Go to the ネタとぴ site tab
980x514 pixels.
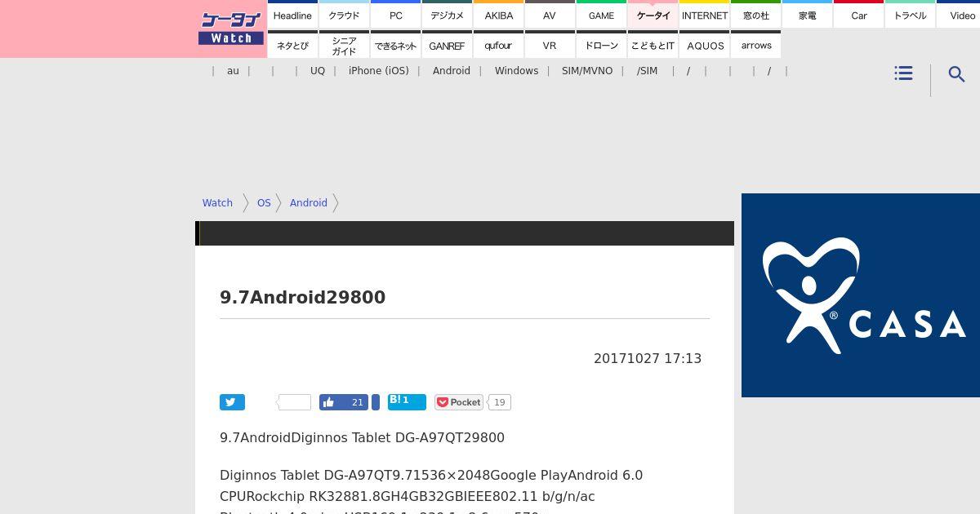pyautogui.click(x=292, y=46)
